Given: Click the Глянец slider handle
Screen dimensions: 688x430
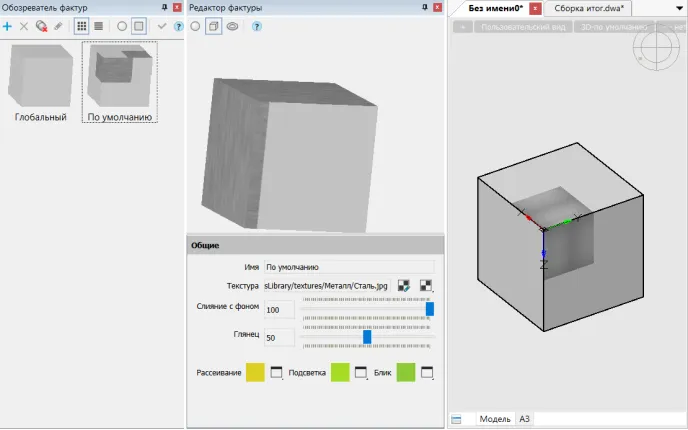Looking at the screenshot, I should point(367,337).
